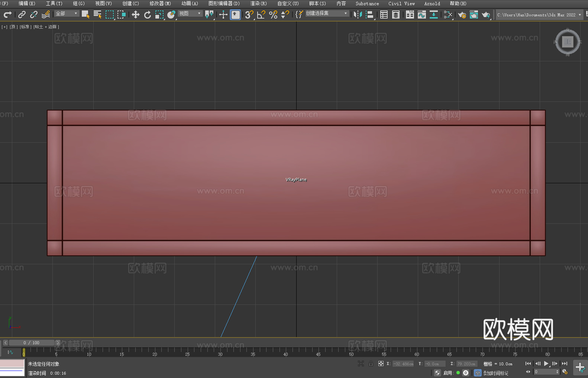This screenshot has width=588, height=378.
Task: Open the 视图 reference coordinate dropdown
Action: coord(190,13)
